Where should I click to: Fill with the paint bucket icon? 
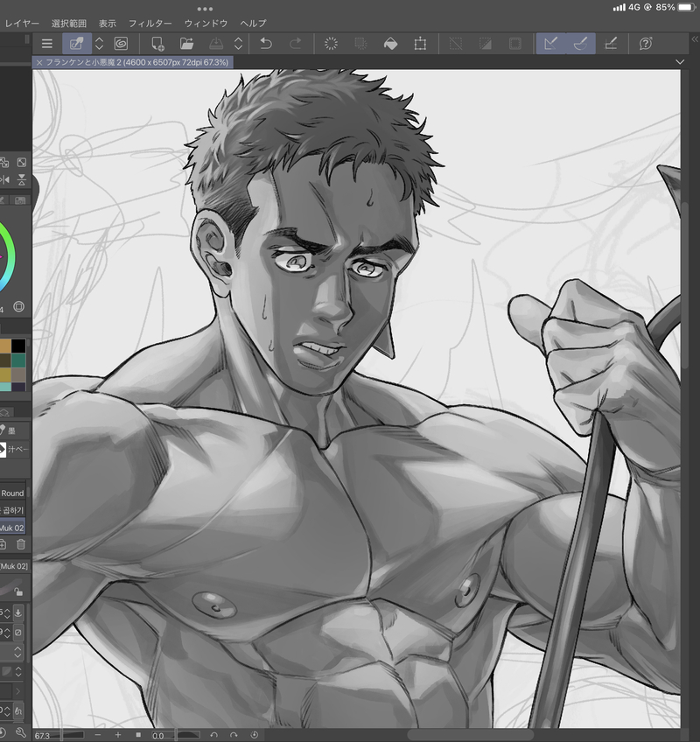390,44
